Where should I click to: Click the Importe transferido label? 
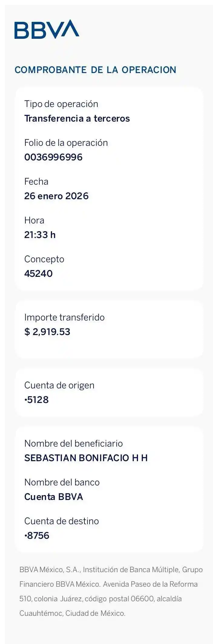click(64, 317)
